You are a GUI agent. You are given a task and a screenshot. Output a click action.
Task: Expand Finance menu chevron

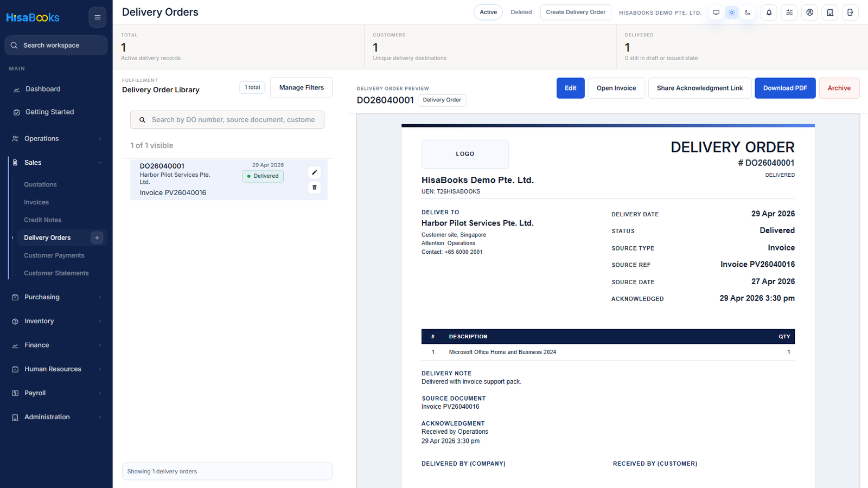click(x=100, y=345)
